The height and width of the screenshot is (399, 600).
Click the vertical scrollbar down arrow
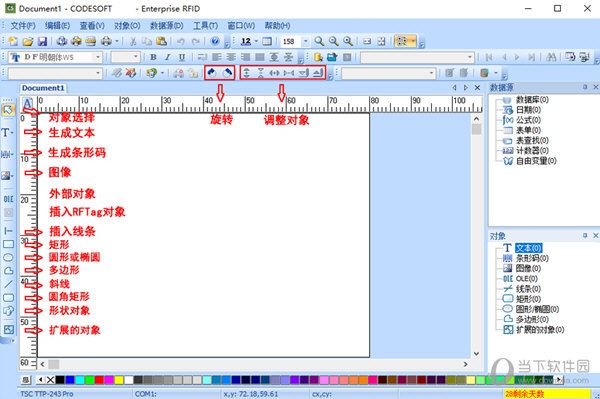(476, 353)
